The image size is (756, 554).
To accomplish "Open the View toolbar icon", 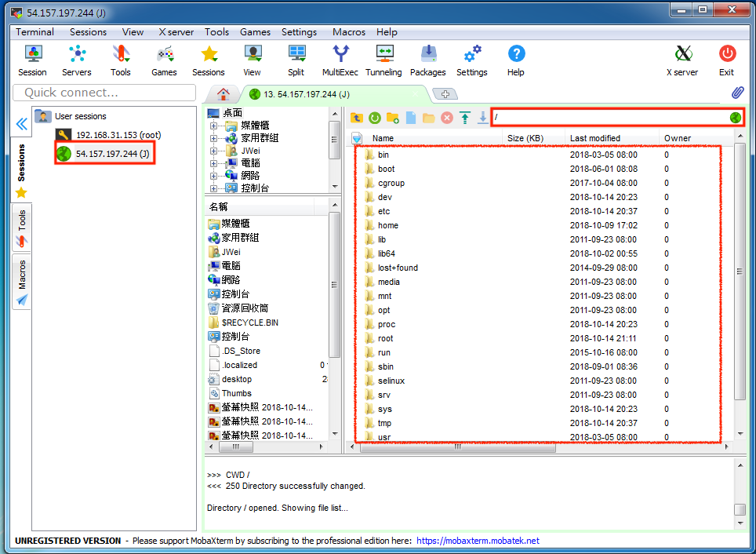I will pyautogui.click(x=253, y=60).
